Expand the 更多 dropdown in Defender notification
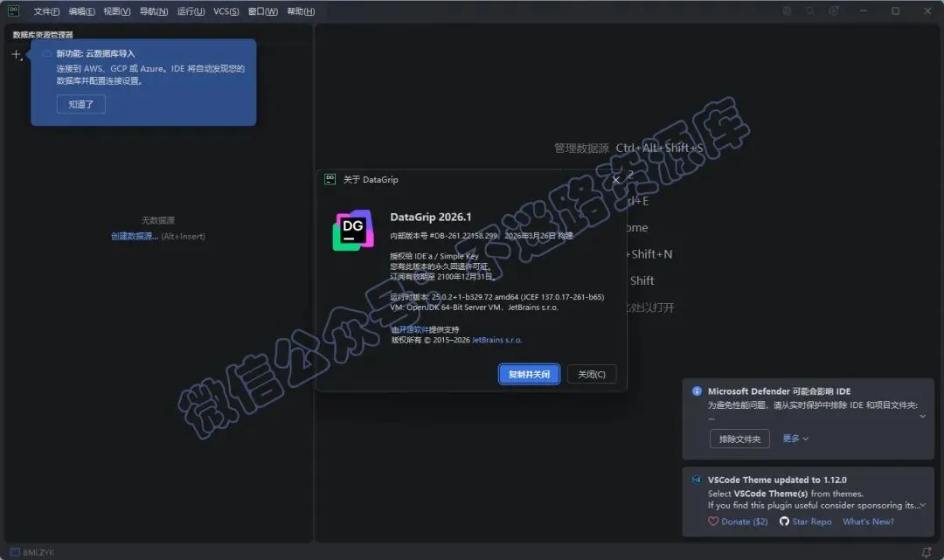The height and width of the screenshot is (560, 944). pyautogui.click(x=795, y=439)
